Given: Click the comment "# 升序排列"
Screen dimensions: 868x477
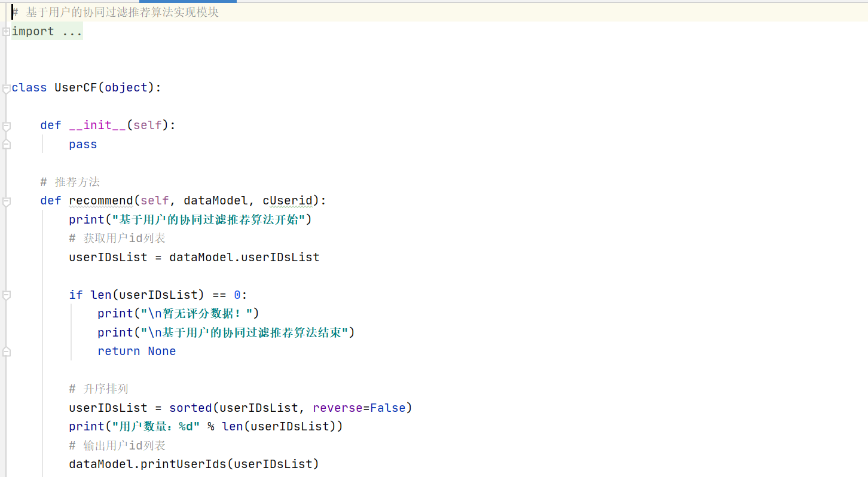Looking at the screenshot, I should (99, 389).
